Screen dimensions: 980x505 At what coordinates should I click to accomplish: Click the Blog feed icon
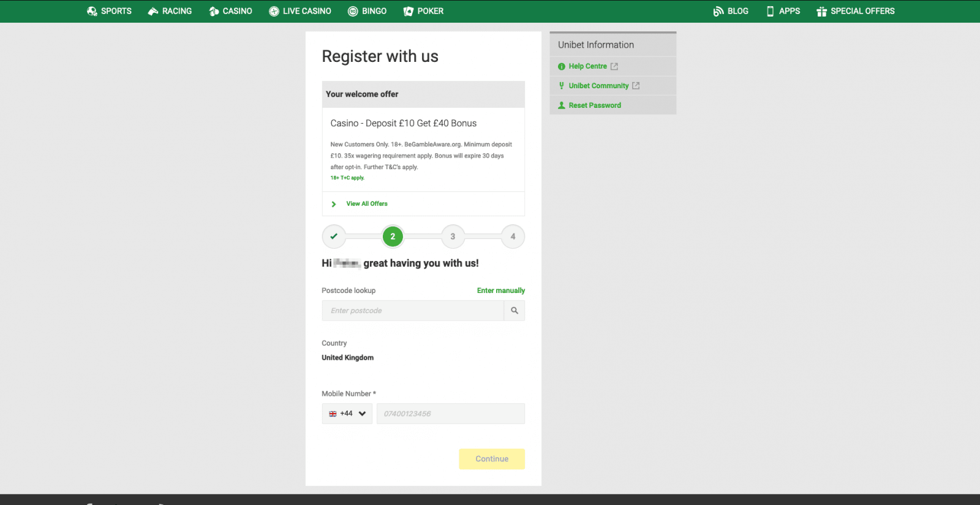(718, 11)
